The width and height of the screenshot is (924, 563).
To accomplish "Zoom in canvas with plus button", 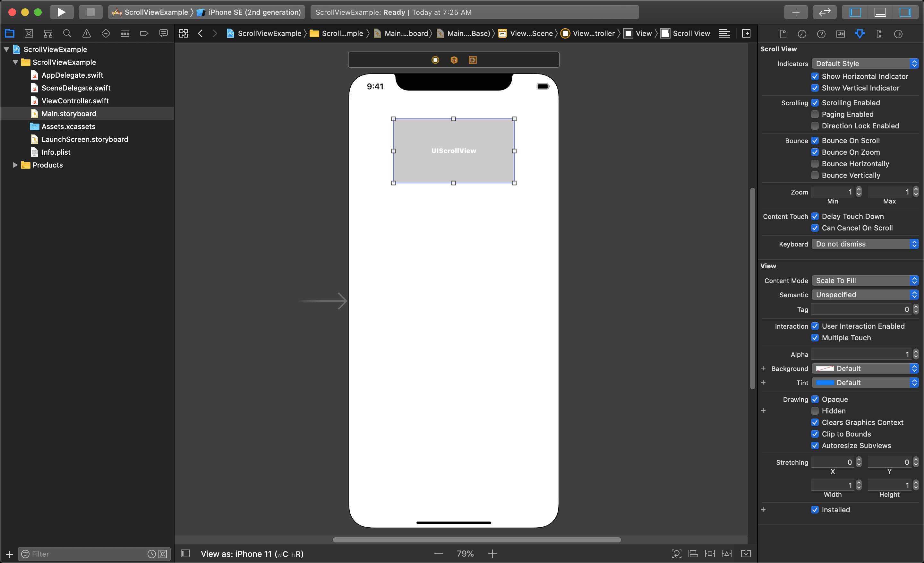I will click(492, 554).
